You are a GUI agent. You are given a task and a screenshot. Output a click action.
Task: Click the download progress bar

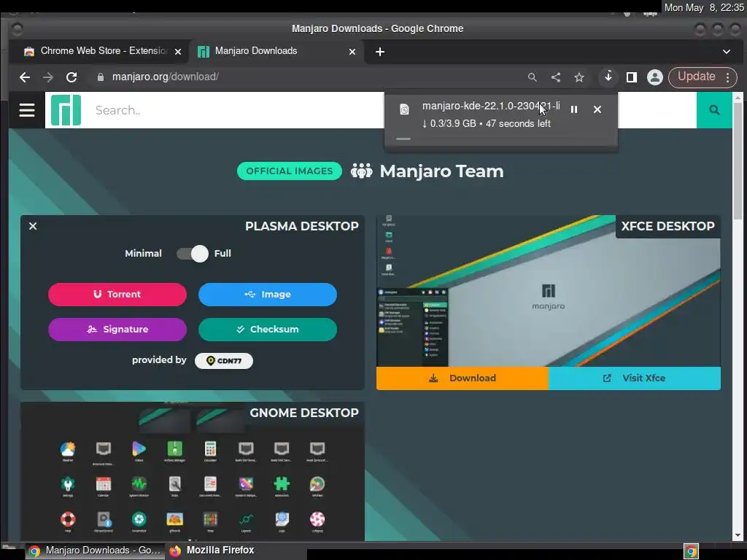(501, 139)
